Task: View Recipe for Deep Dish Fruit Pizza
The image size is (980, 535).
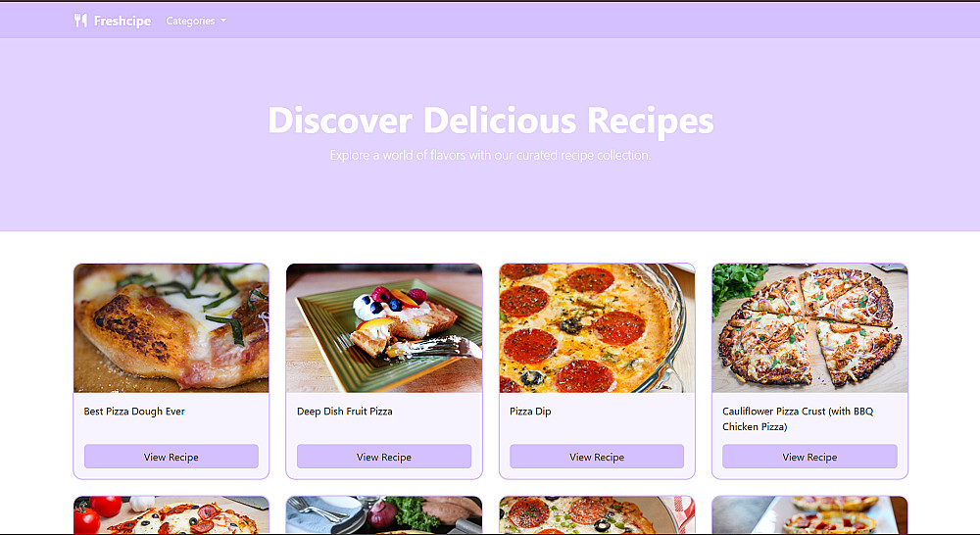Action: tap(384, 457)
